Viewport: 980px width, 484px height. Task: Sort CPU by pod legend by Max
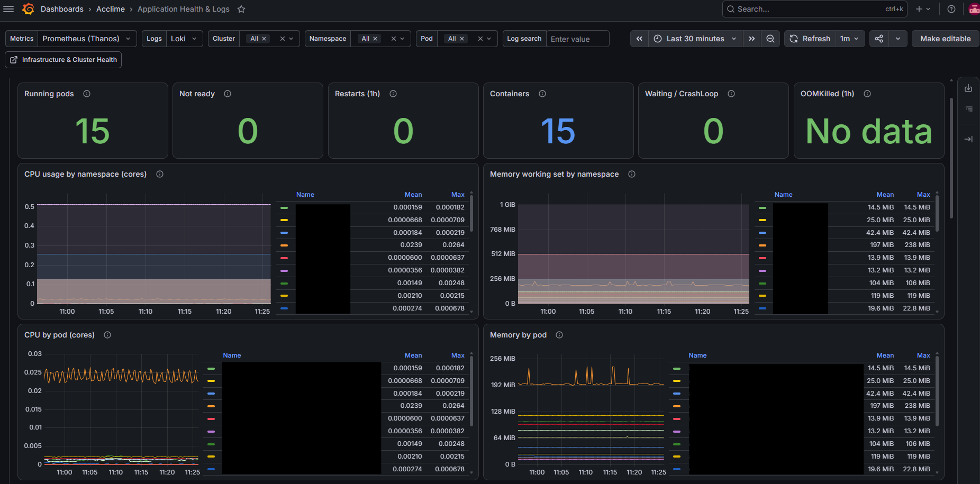tap(458, 355)
